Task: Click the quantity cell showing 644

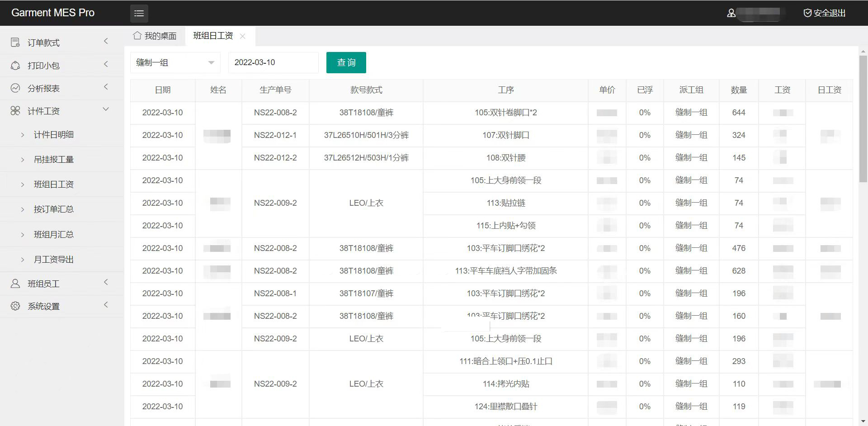Action: 739,113
